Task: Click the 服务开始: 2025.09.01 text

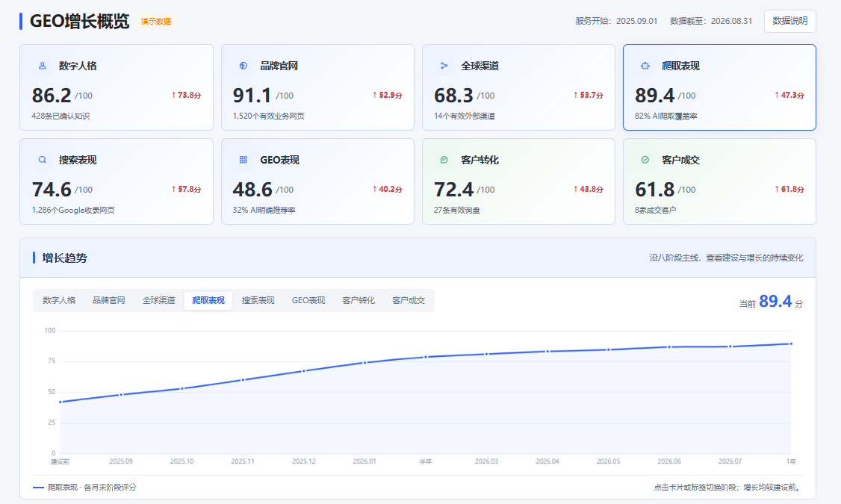Action: coord(616,21)
